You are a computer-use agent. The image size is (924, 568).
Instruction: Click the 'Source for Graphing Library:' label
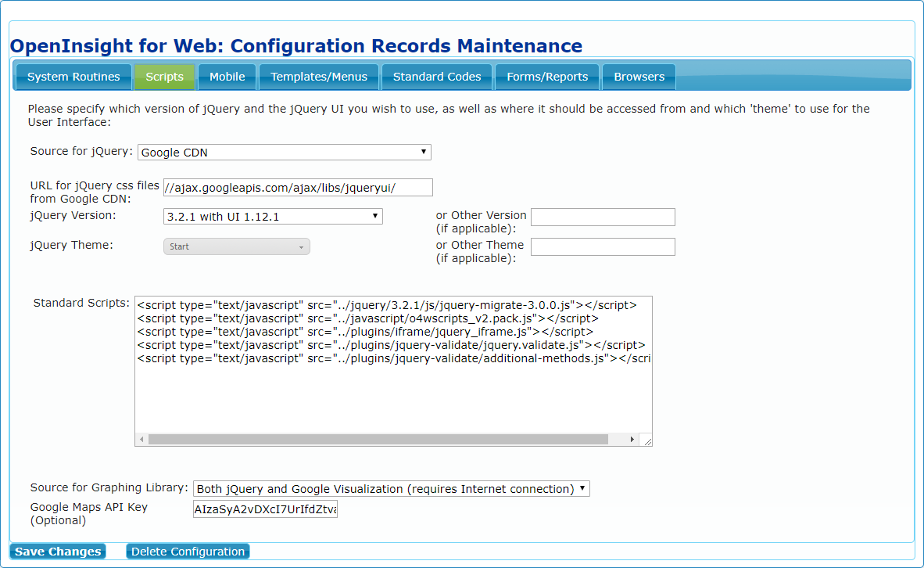click(109, 487)
